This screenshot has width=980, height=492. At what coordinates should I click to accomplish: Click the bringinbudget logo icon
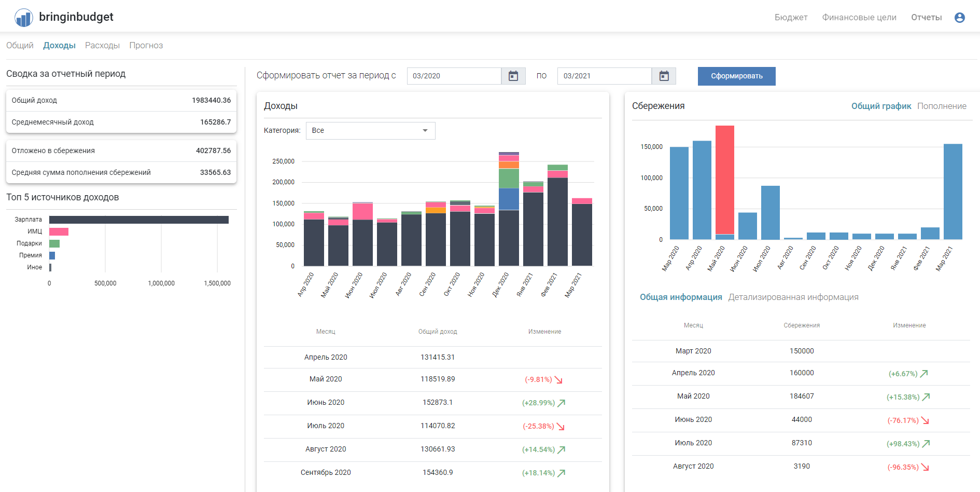pyautogui.click(x=23, y=17)
